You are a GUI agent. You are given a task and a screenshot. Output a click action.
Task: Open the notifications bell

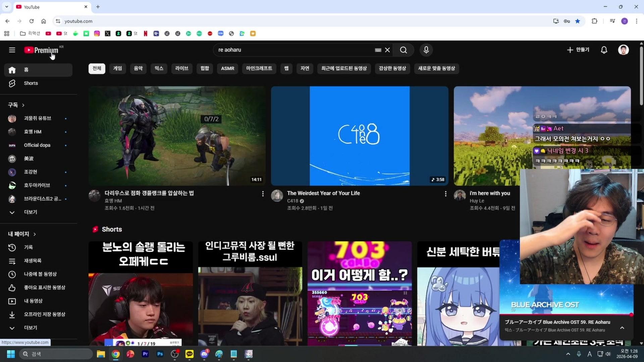click(x=604, y=50)
